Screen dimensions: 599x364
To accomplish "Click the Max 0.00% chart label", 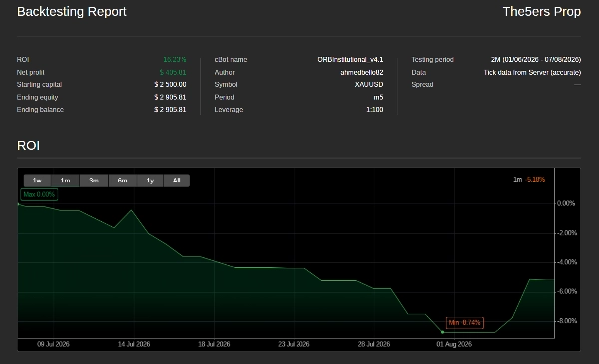I will (39, 195).
